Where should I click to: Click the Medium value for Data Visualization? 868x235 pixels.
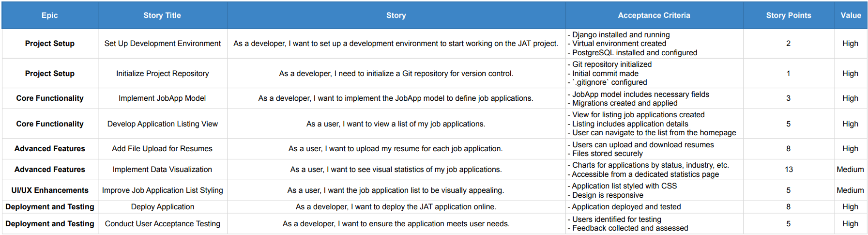coord(850,170)
